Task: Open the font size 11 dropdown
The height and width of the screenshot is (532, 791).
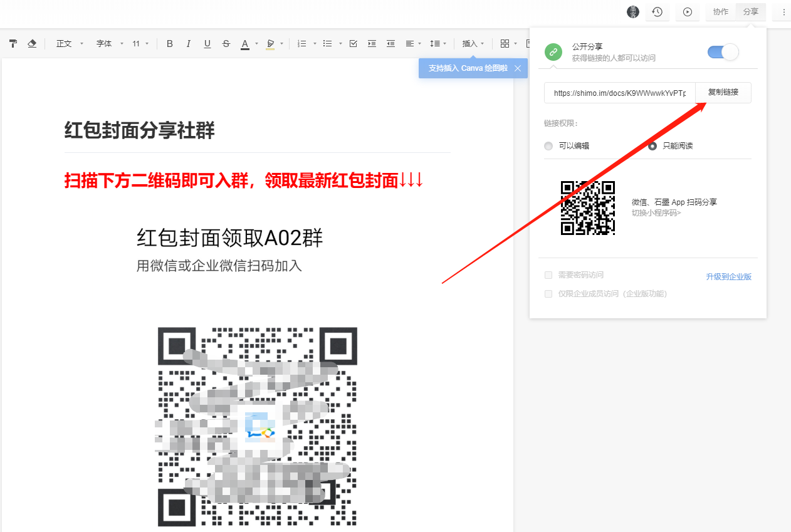Action: [140, 44]
